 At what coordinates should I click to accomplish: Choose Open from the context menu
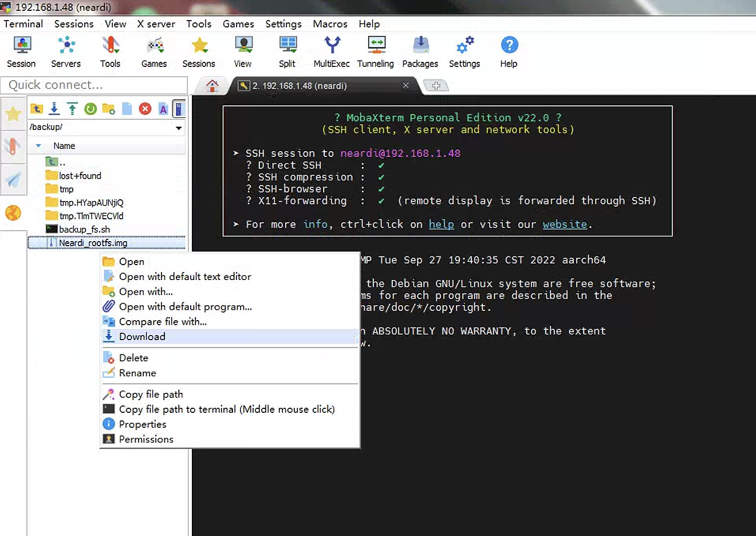230,262
